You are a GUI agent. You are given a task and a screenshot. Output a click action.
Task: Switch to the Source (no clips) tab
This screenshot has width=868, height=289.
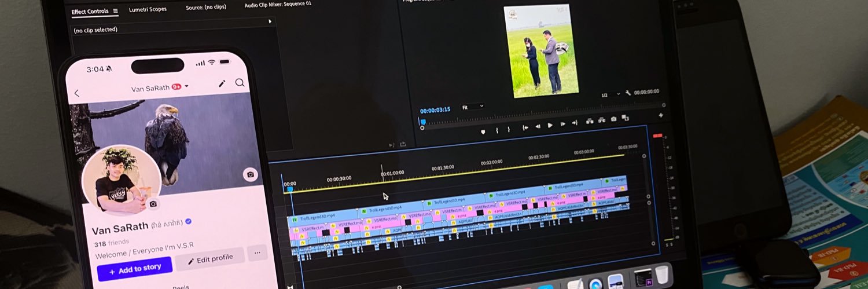pyautogui.click(x=206, y=8)
